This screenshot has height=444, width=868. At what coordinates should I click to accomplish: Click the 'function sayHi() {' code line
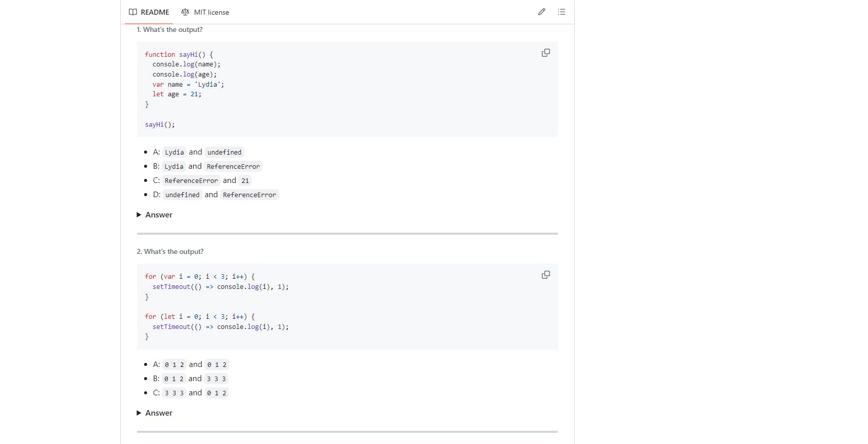pyautogui.click(x=179, y=54)
